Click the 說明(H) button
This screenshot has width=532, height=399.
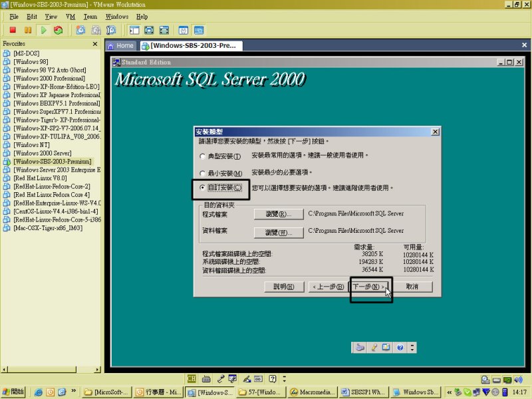tap(284, 287)
